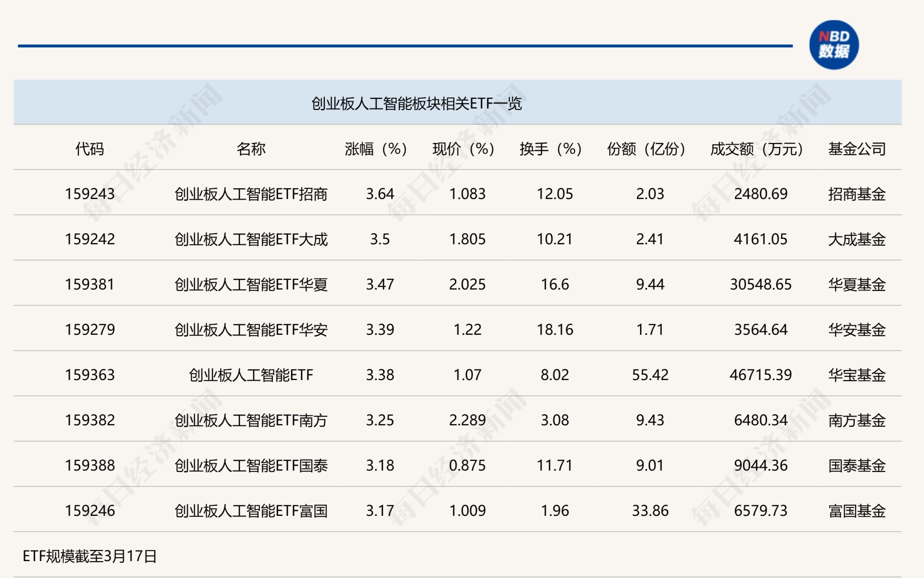Click 招商基金 company cell
Viewport: 924px width, 578px height.
[857, 194]
